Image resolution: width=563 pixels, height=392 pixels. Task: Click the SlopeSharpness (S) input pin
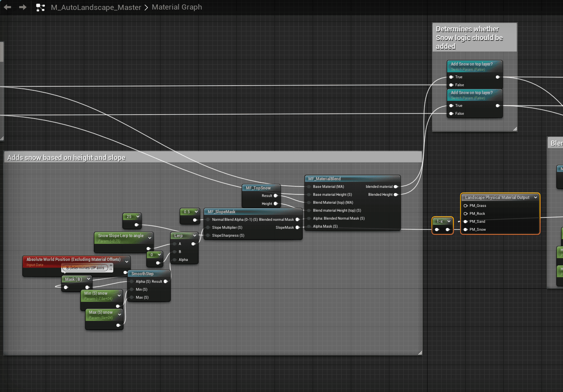[207, 236]
